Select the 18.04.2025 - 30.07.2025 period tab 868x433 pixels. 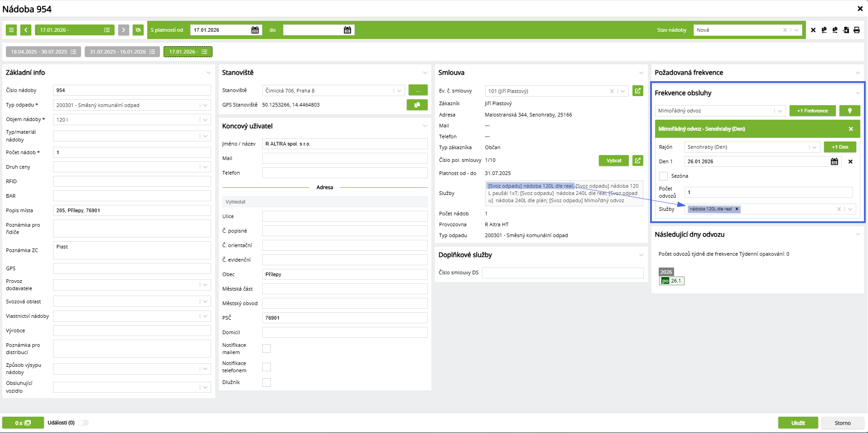pos(43,52)
